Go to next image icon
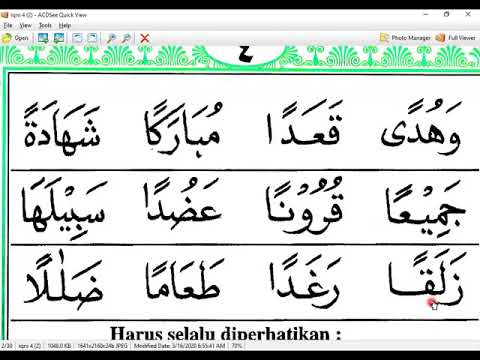 click(x=59, y=38)
